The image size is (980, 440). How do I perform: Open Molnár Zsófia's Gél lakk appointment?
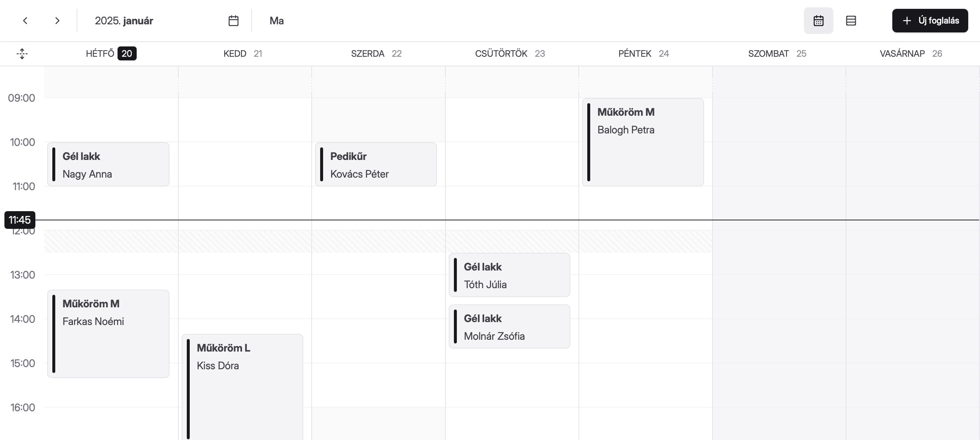(x=510, y=326)
